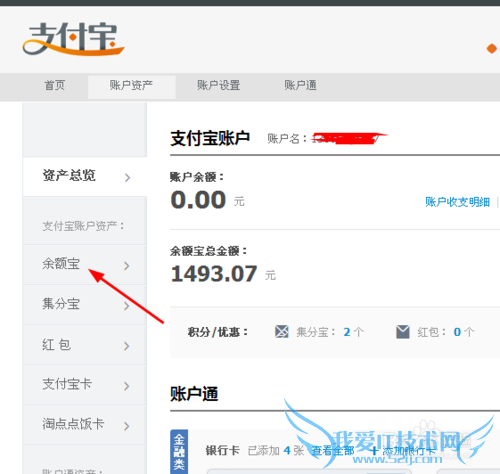
Task: Click the bank card count 4
Action: point(287,451)
